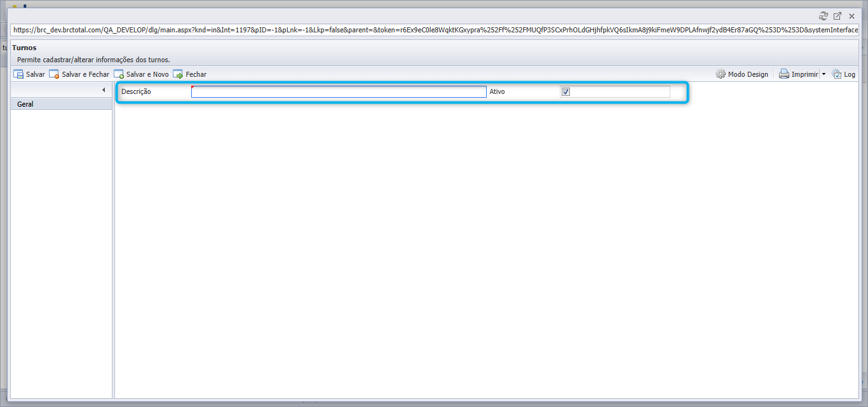Collapse the left side panel arrow
Image resolution: width=868 pixels, height=407 pixels.
tap(103, 90)
